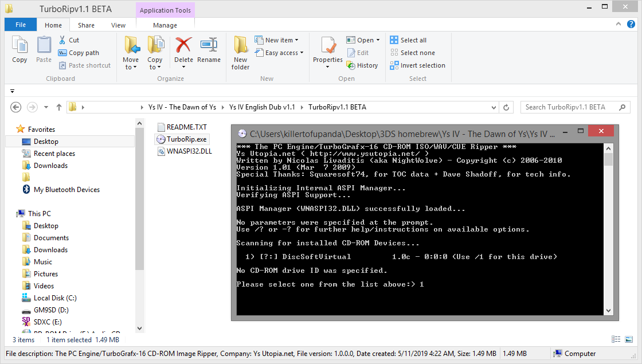The height and width of the screenshot is (364, 642).
Task: Refresh the current folder
Action: tap(507, 107)
